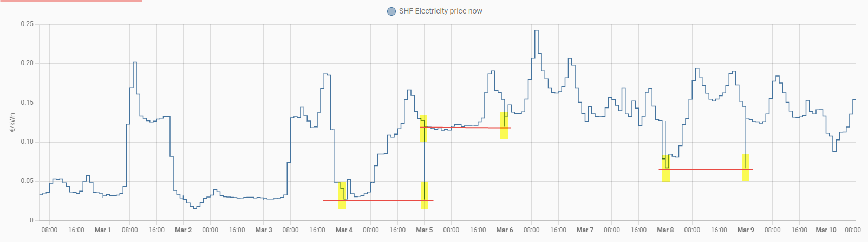Select the Mar 2 axis label
This screenshot has height=242, width=868.
tap(183, 230)
